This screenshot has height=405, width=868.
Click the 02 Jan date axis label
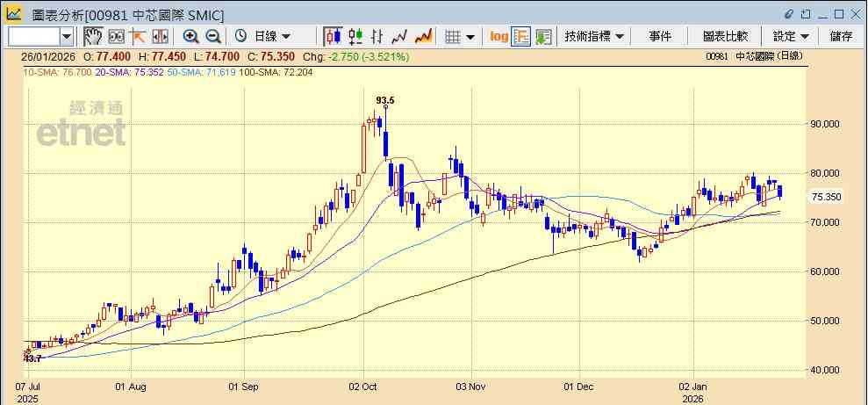(x=693, y=387)
